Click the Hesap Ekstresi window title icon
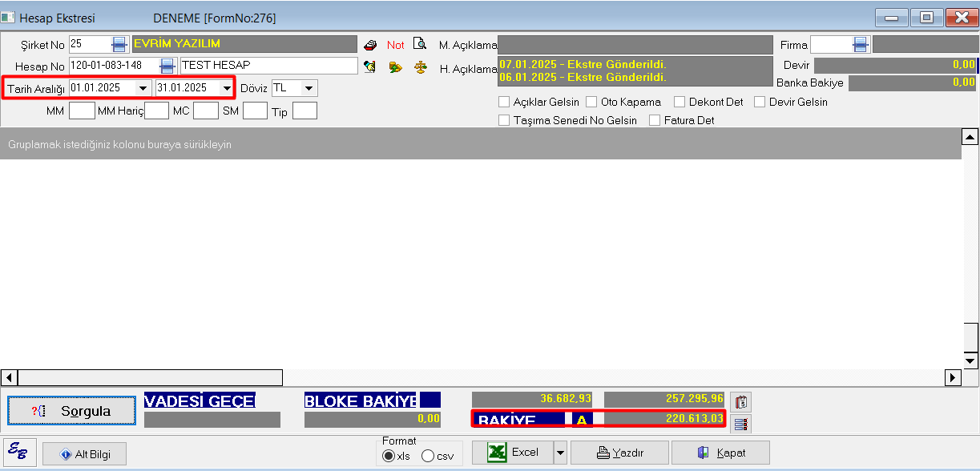Screen dimensions: 980x471 tap(8, 17)
